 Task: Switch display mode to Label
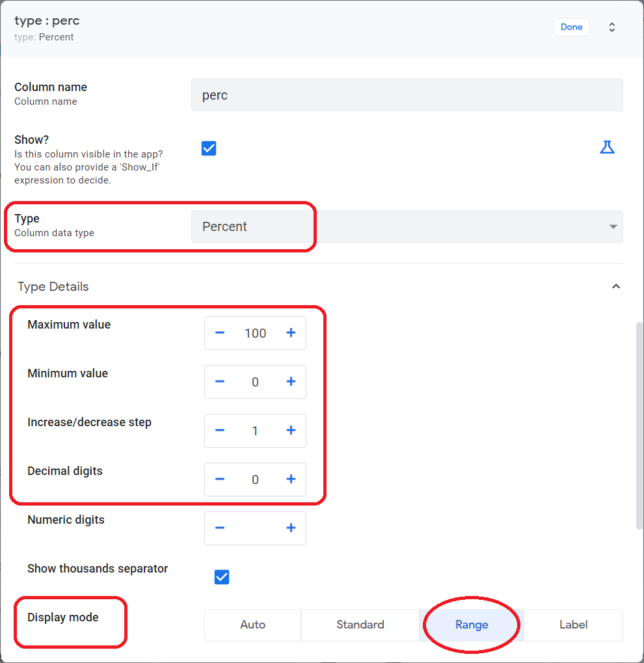573,625
